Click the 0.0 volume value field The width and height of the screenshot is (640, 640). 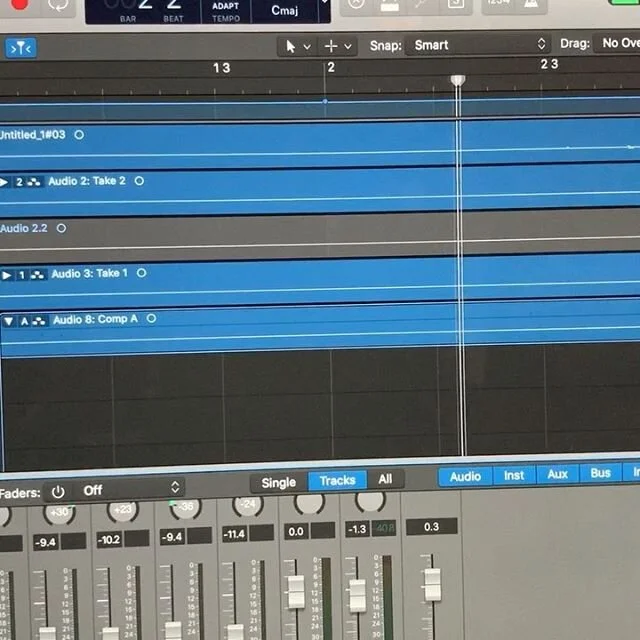coord(296,531)
